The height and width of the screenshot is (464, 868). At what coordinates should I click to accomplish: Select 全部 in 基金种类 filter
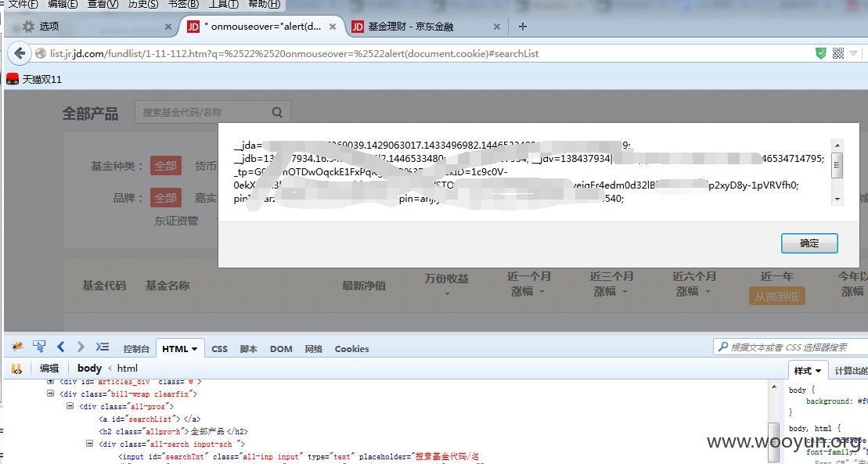[x=165, y=166]
